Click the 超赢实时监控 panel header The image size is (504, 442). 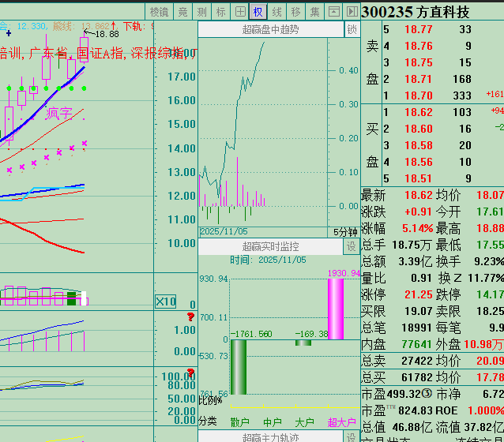point(270,247)
